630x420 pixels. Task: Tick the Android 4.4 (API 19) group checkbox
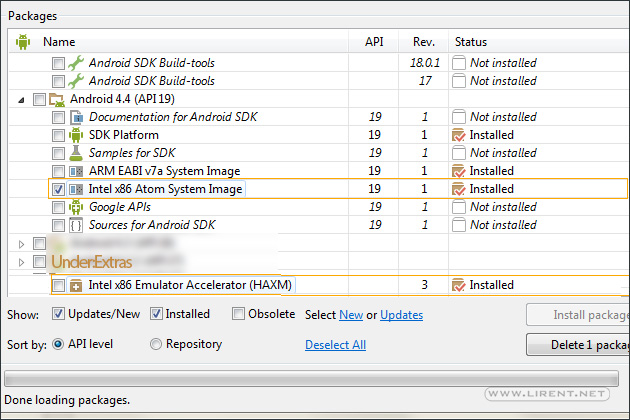(39, 99)
